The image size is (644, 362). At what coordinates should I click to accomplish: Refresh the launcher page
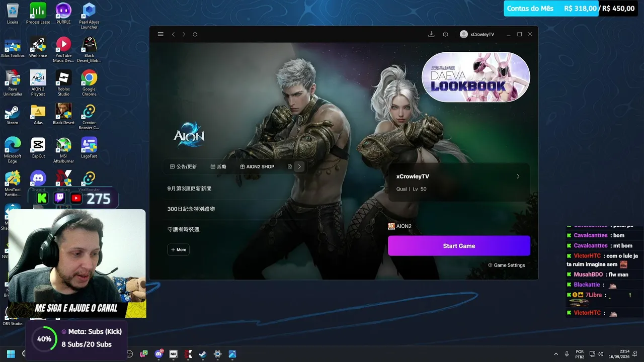tap(195, 34)
